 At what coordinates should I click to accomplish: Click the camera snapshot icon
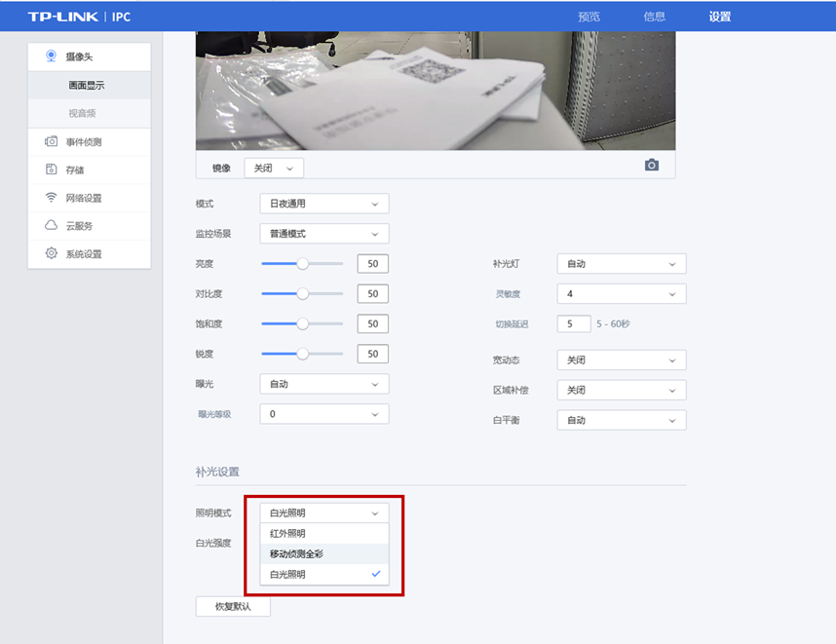pos(652,166)
